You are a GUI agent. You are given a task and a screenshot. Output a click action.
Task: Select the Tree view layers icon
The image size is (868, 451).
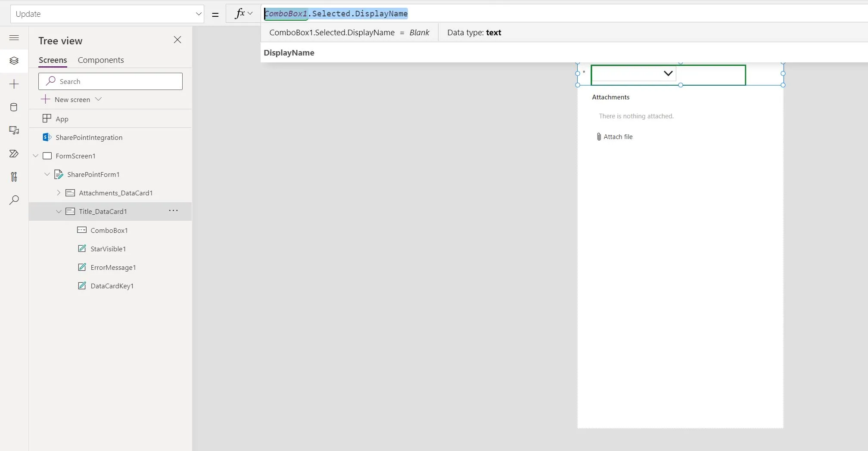click(x=14, y=61)
